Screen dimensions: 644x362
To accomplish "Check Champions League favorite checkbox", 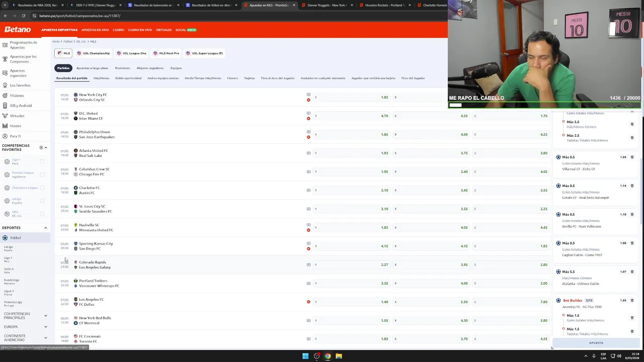I will 42,188.
